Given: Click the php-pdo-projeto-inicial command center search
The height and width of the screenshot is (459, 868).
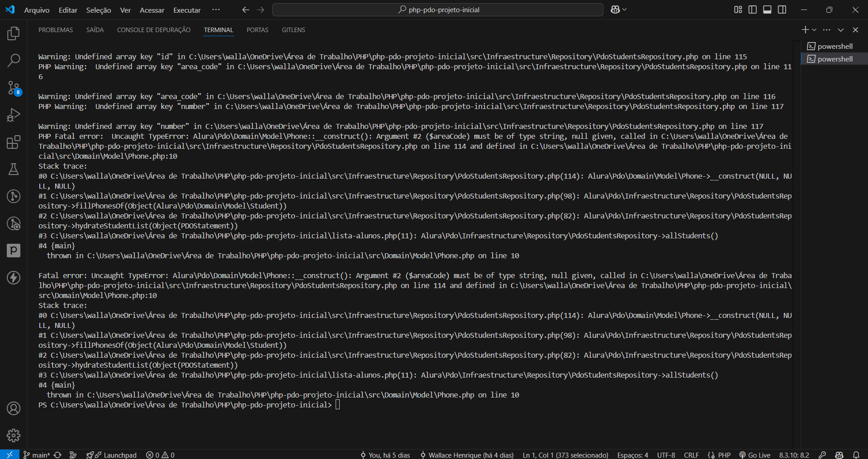Looking at the screenshot, I should [438, 9].
